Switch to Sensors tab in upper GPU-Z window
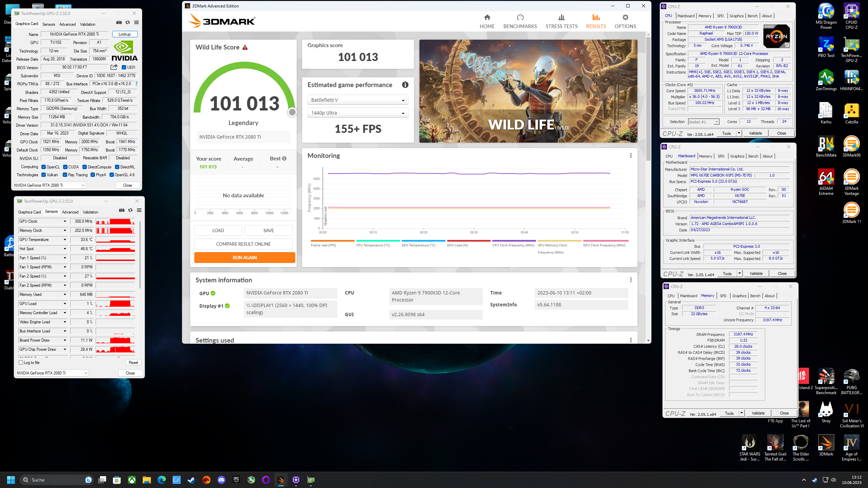Image resolution: width=868 pixels, height=488 pixels. [48, 24]
